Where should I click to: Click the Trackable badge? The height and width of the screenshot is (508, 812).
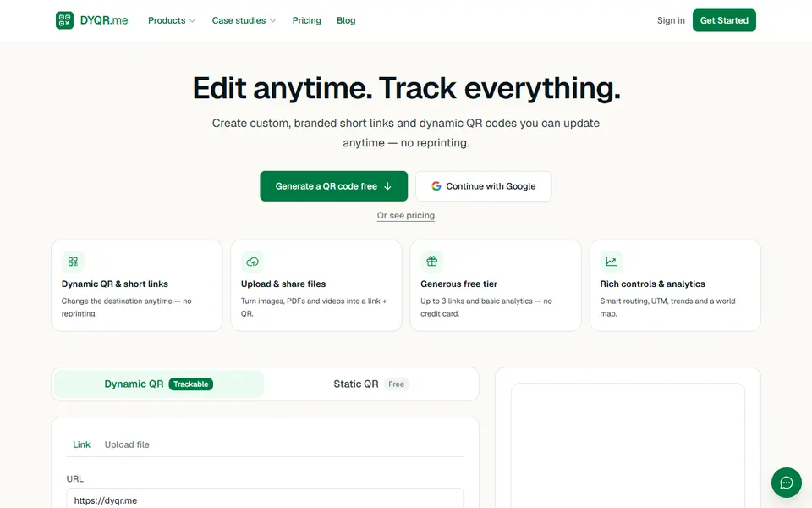[x=190, y=384]
